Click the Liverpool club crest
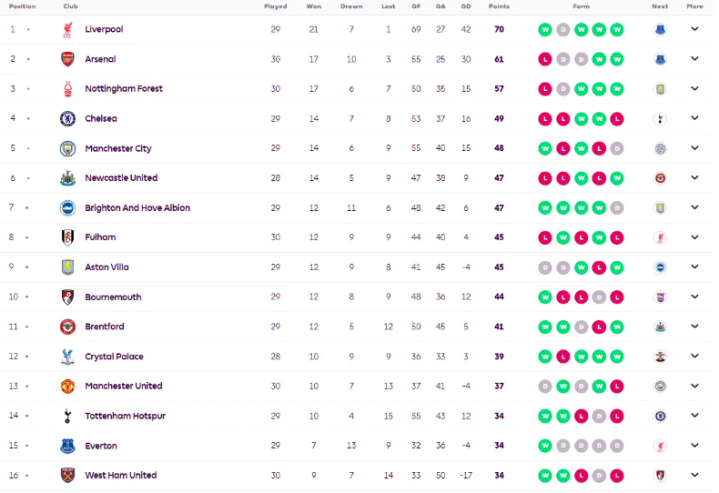719x493 pixels. click(x=68, y=30)
